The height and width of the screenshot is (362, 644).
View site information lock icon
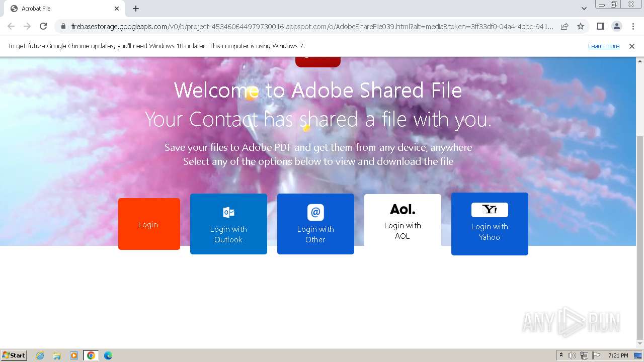63,26
